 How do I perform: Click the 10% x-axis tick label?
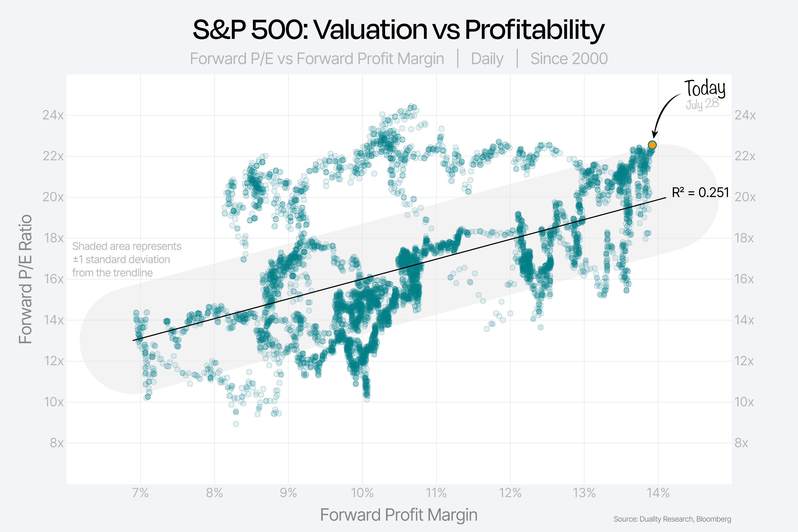[362, 493]
